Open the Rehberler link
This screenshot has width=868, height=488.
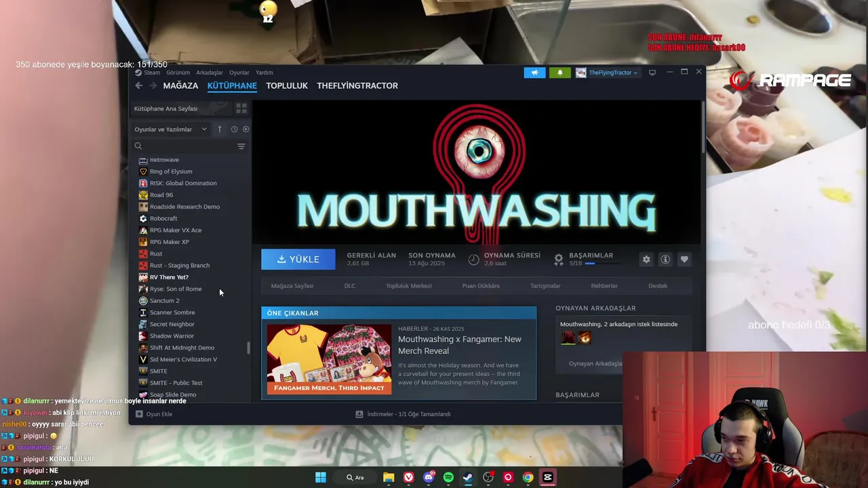click(604, 286)
